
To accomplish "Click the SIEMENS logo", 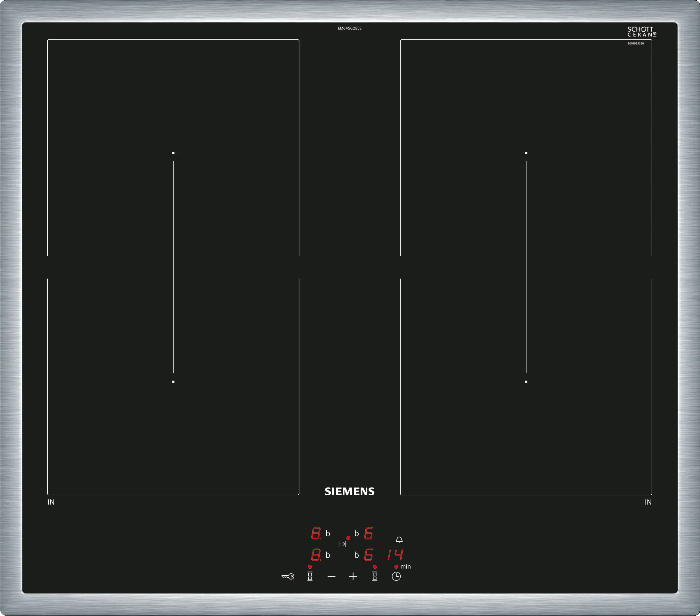I will [x=349, y=491].
